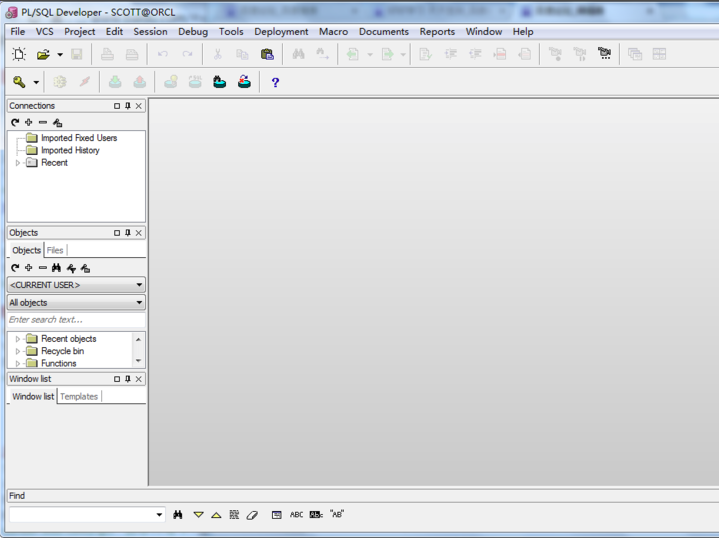Open the All objects filter dropdown
Image resolution: width=719 pixels, height=538 pixels.
(76, 303)
